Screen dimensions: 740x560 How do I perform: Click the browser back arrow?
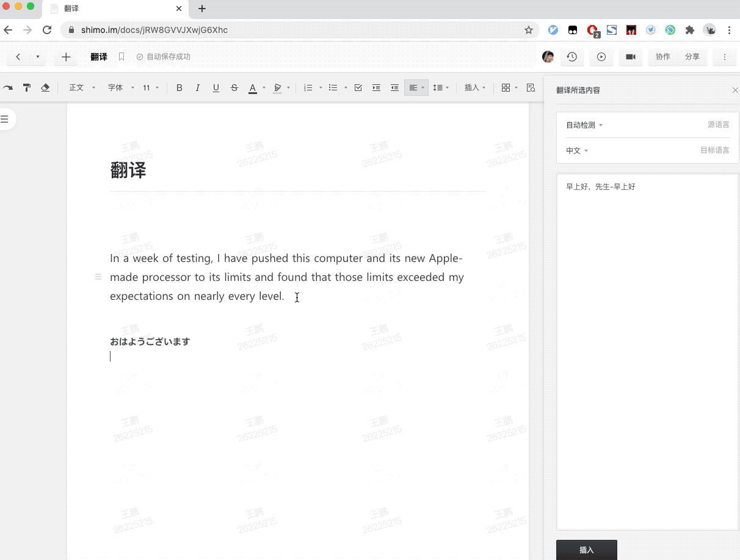pyautogui.click(x=8, y=30)
